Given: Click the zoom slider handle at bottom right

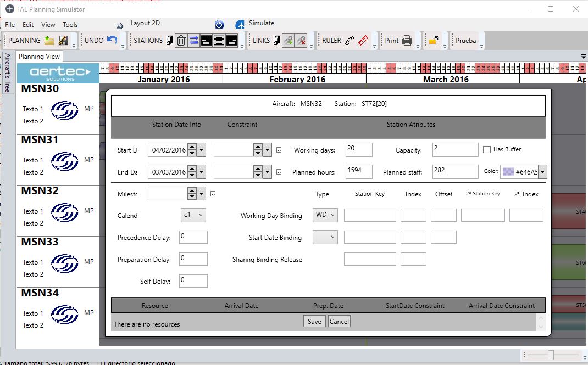Looking at the screenshot, I should 551,356.
